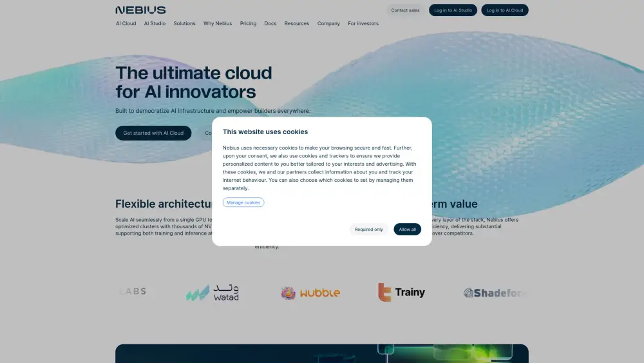Click Get started with AI Cloud
644x363 pixels.
[x=153, y=133]
